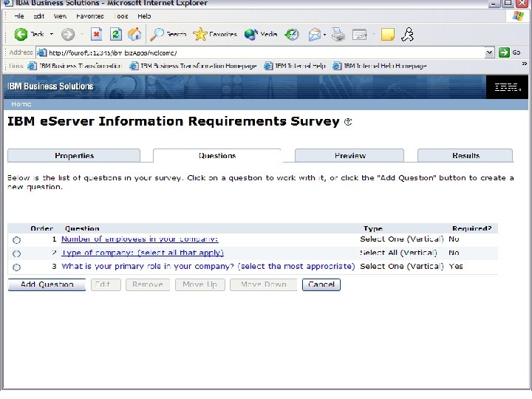Click the Messenger figure icon
Screen dimensions: 532x399
[407, 34]
